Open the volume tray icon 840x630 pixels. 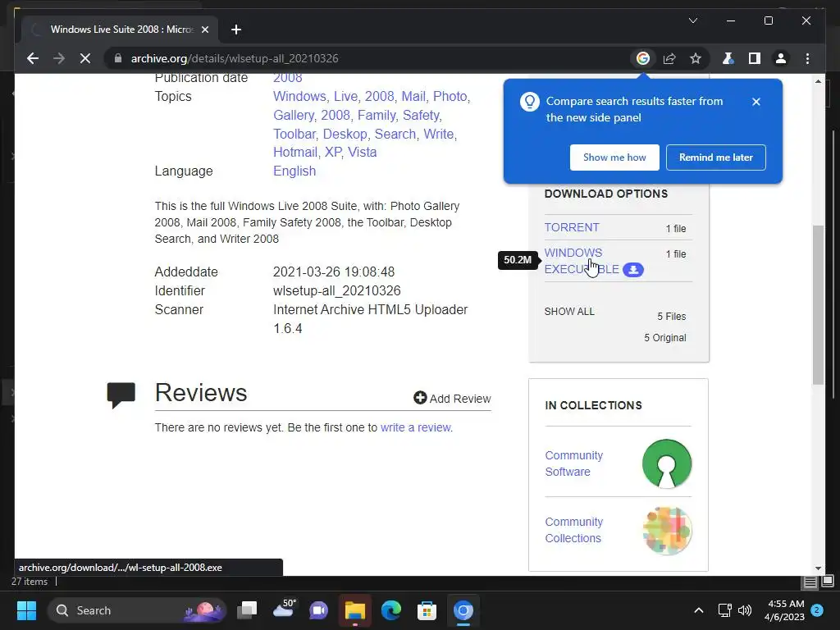(x=745, y=610)
